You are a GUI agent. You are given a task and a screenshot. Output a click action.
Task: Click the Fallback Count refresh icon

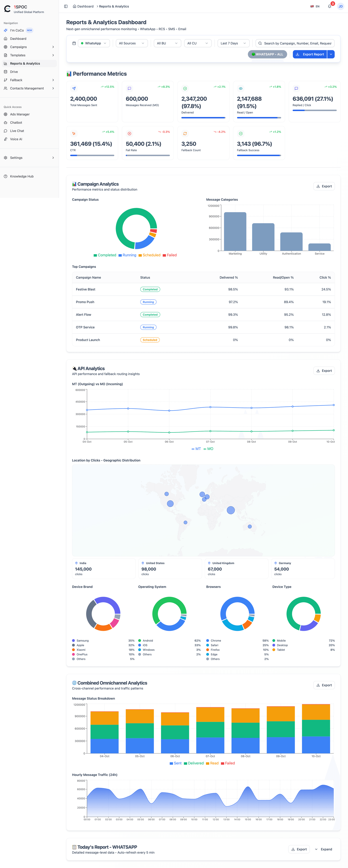[x=185, y=133]
